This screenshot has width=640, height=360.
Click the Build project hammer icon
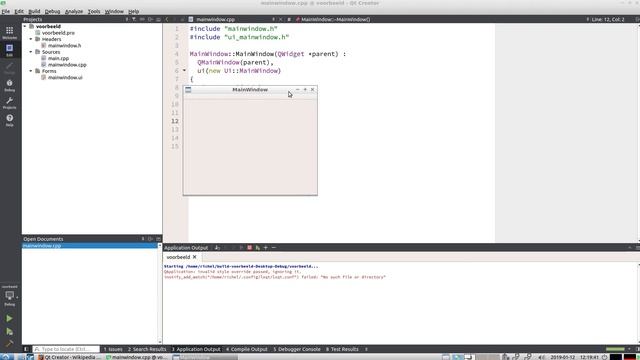pos(9,344)
